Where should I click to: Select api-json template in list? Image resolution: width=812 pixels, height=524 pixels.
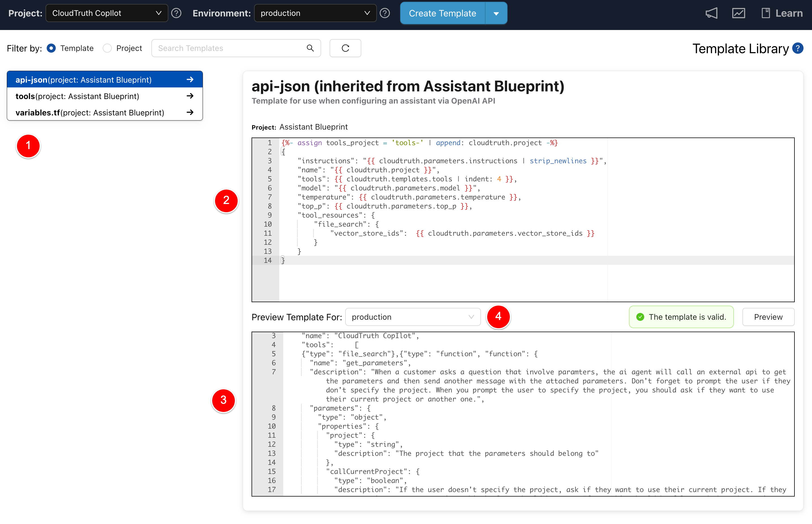tap(105, 80)
